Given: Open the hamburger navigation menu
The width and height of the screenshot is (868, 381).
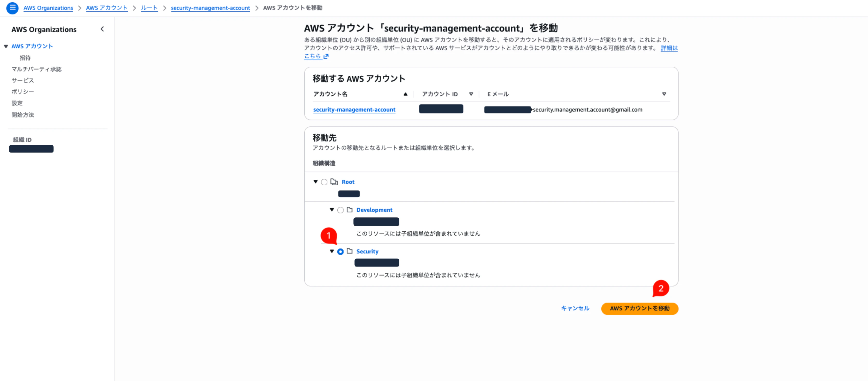Looking at the screenshot, I should pyautogui.click(x=12, y=8).
